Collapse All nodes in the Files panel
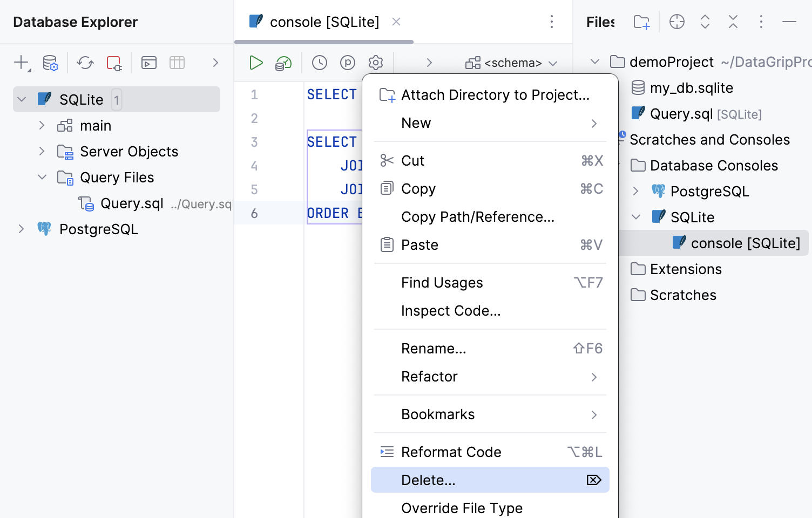Viewport: 812px width, 518px height. [733, 22]
